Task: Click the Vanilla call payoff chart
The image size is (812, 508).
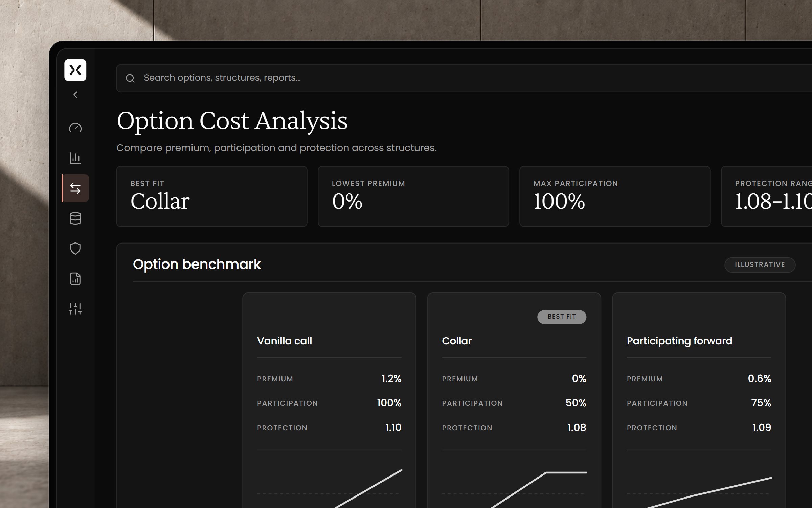Action: click(329, 488)
